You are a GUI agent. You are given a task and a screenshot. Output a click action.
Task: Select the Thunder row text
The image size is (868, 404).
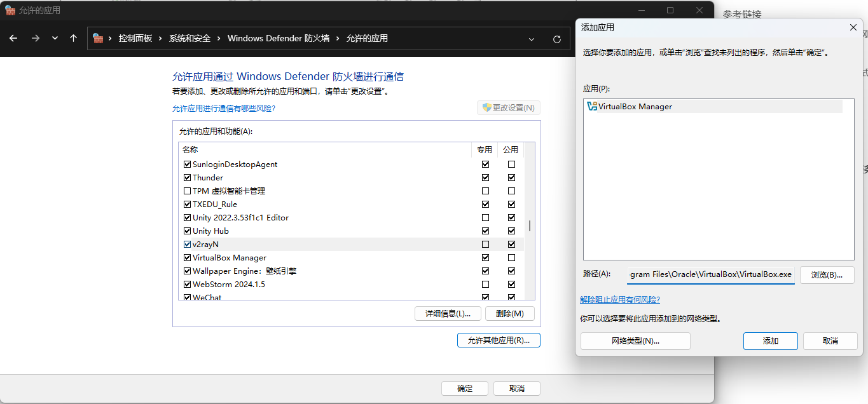[x=208, y=177]
